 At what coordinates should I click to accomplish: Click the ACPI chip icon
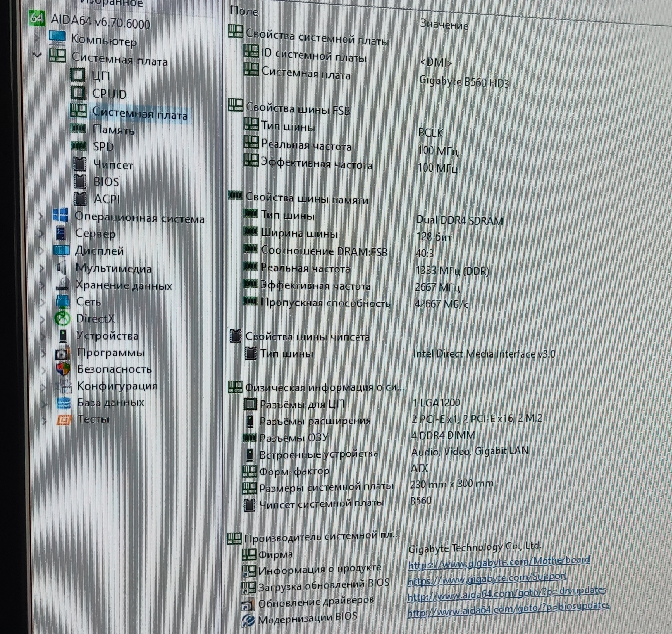[x=81, y=198]
